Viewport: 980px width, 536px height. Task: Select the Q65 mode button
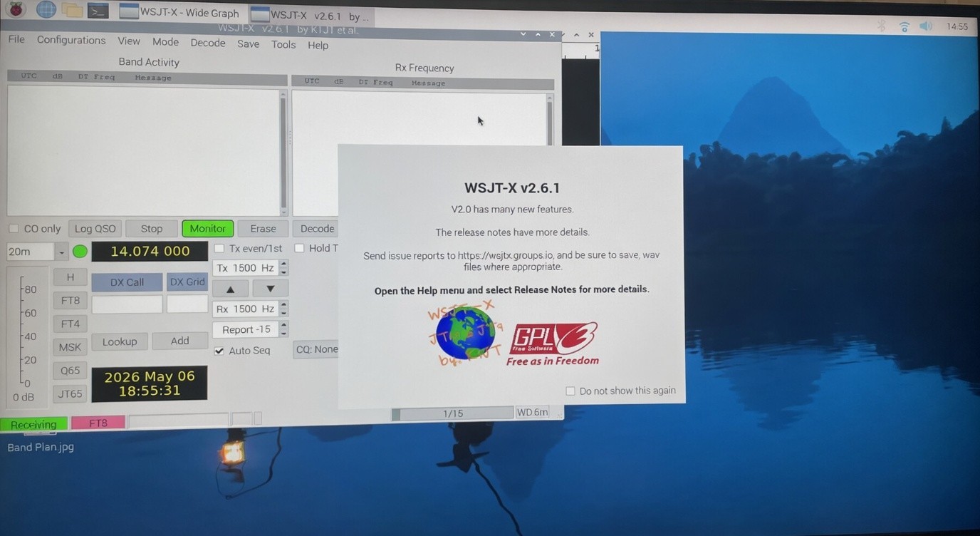70,371
